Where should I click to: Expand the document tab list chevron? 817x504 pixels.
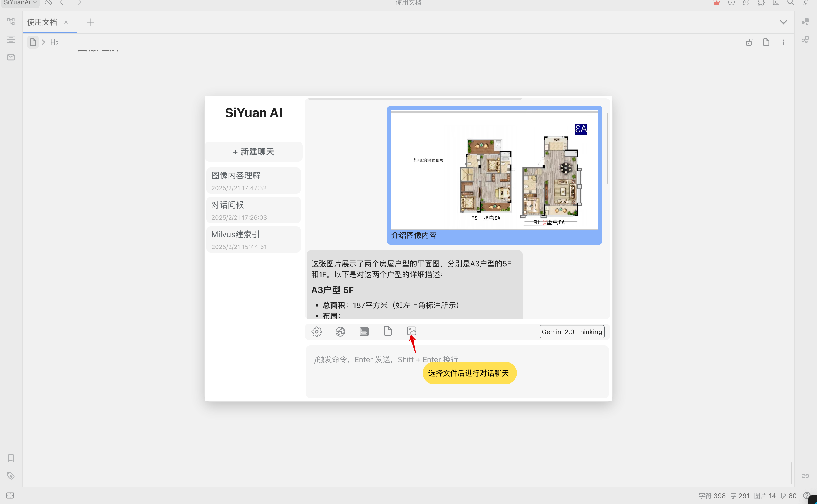click(783, 22)
